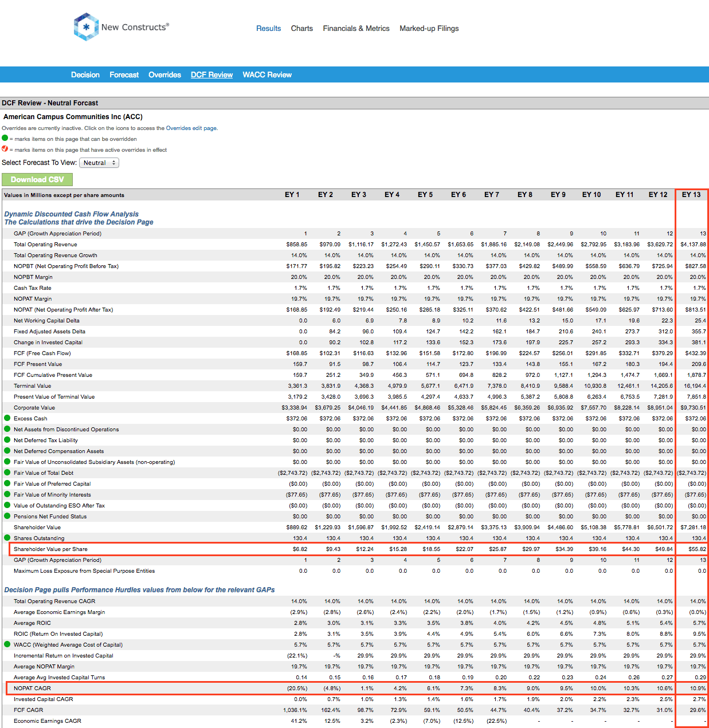Screen dimensions: 709x728
Task: Open override icon for Net Assets from Discontinued Operations
Action: point(7,429)
